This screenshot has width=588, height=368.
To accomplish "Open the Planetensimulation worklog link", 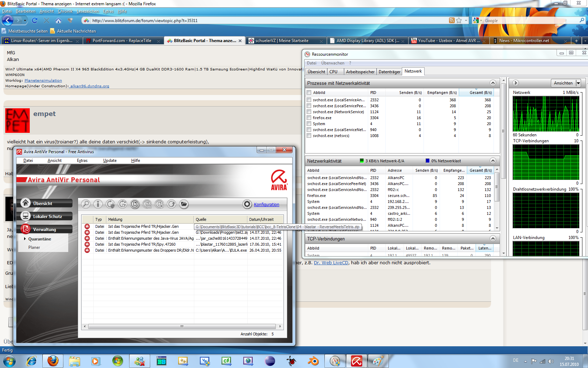I will tap(43, 81).
